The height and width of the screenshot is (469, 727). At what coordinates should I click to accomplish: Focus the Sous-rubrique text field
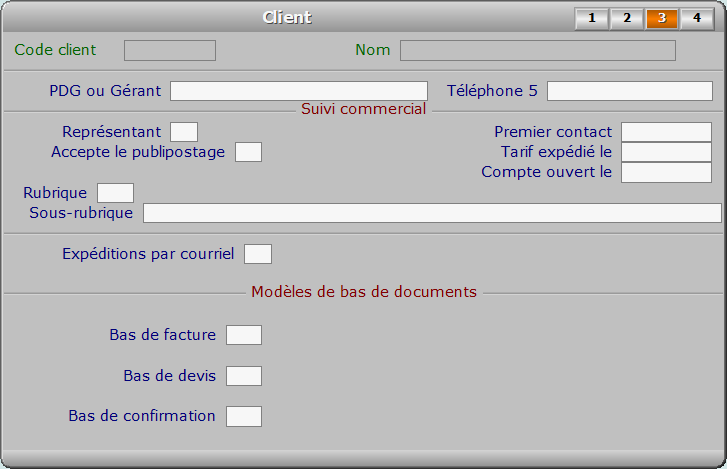(432, 213)
